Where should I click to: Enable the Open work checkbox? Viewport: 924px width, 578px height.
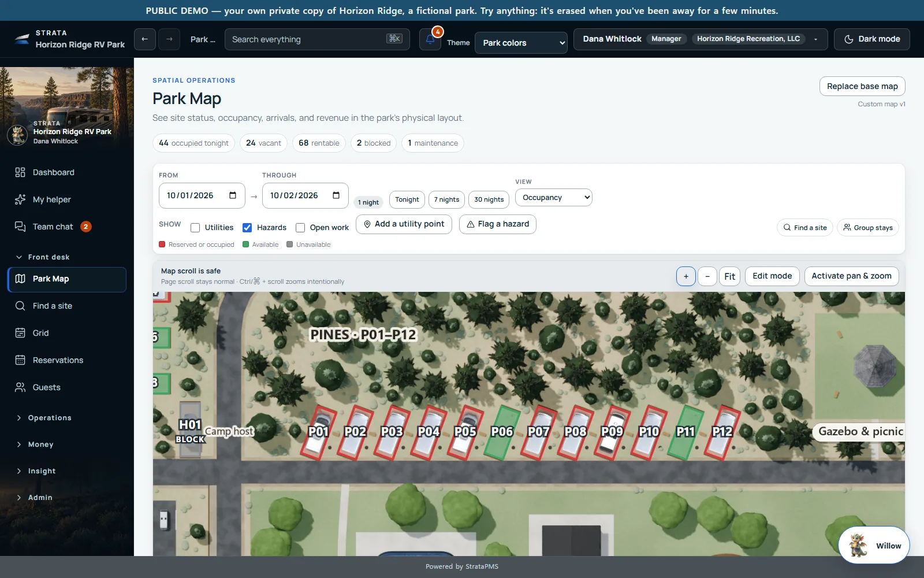(300, 228)
